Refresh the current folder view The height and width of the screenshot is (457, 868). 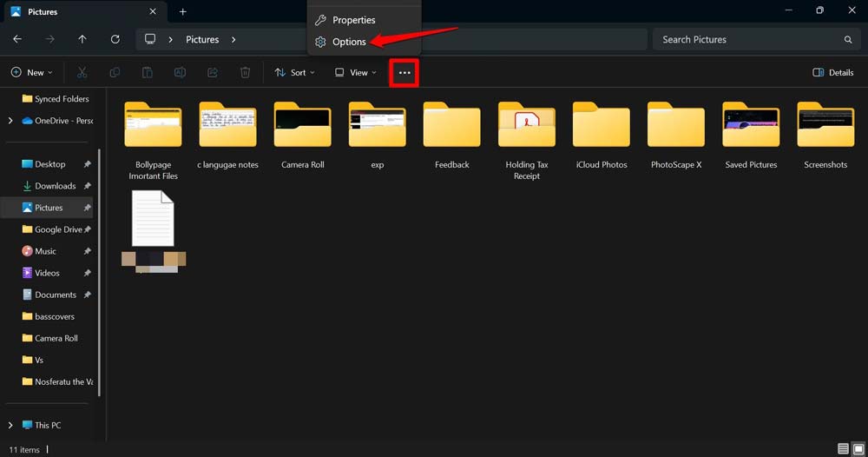(x=115, y=40)
